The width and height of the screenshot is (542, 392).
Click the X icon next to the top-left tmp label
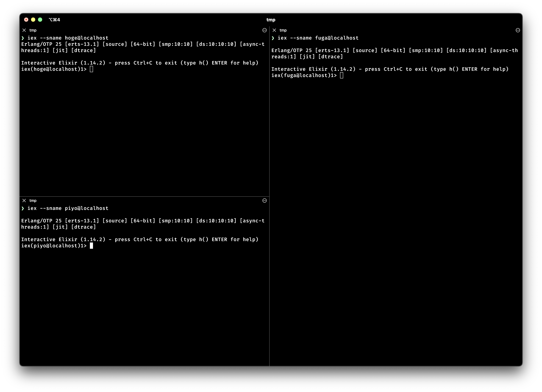point(24,30)
